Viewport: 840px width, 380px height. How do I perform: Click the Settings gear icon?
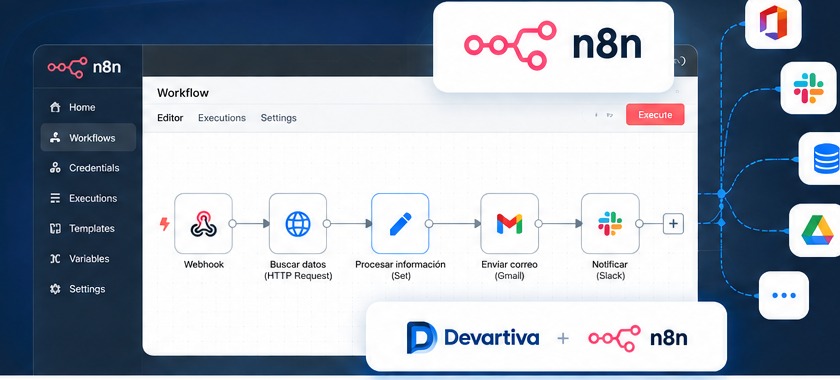click(55, 289)
